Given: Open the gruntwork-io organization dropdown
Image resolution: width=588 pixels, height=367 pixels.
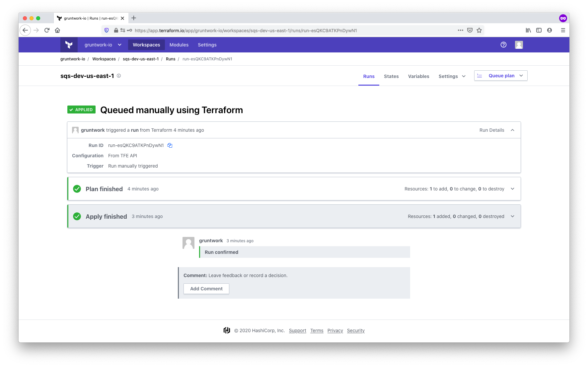Looking at the screenshot, I should coord(103,45).
